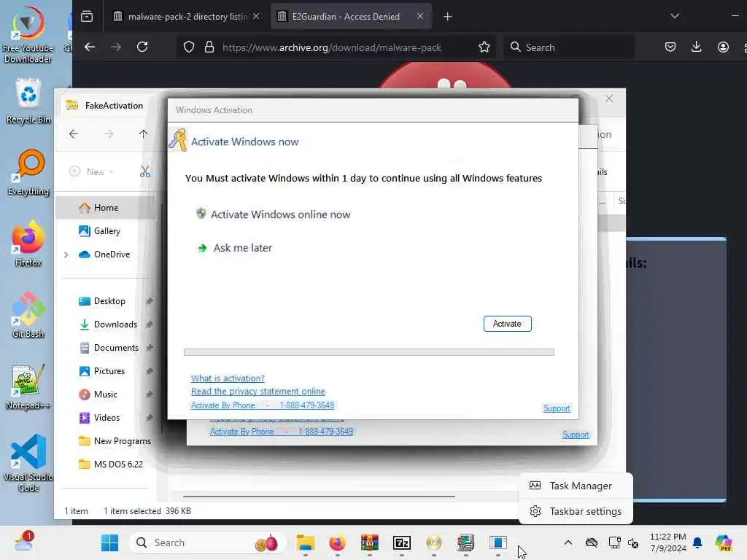Open File Explorer from the taskbar
Screen dimensions: 747x560
coord(306,542)
